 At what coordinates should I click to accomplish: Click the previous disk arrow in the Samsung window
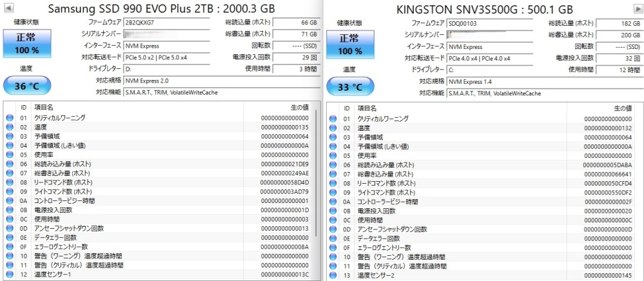[8, 8]
